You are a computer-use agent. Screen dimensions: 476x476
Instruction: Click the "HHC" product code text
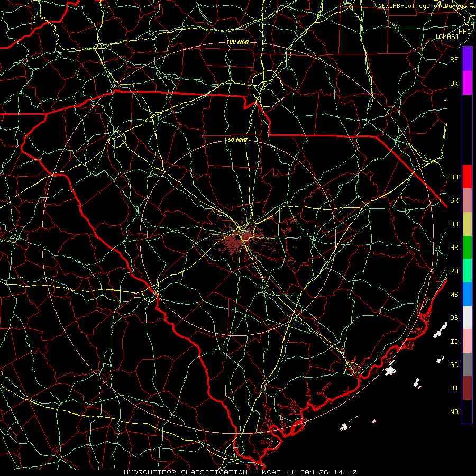464,32
